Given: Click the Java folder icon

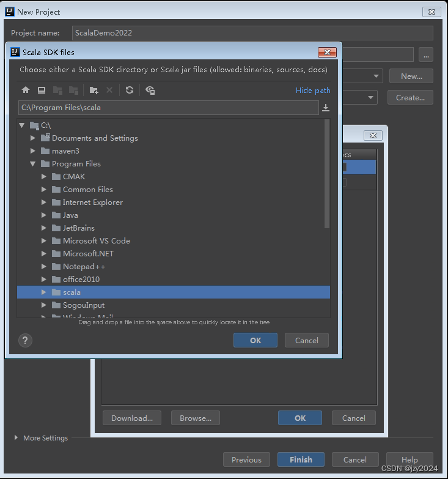Looking at the screenshot, I should (x=56, y=215).
